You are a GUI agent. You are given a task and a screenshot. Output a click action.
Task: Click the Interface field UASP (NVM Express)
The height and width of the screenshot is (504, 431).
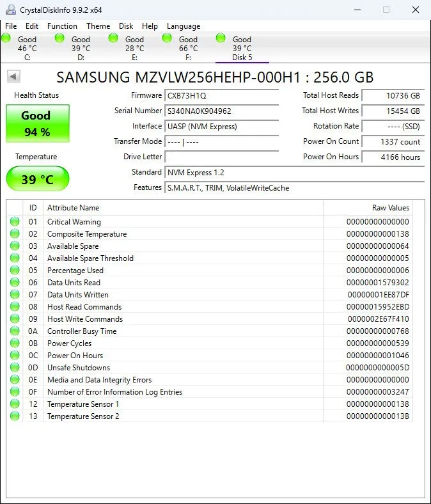coord(221,127)
